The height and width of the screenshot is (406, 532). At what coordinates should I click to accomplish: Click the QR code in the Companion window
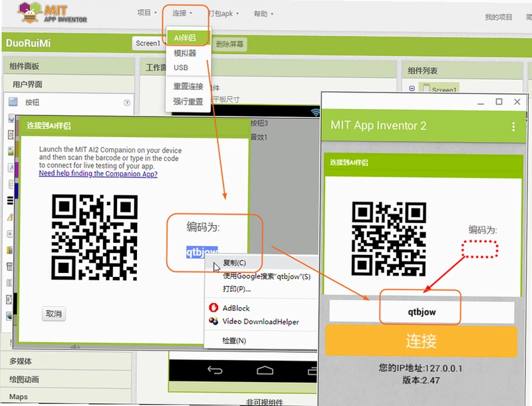389,239
